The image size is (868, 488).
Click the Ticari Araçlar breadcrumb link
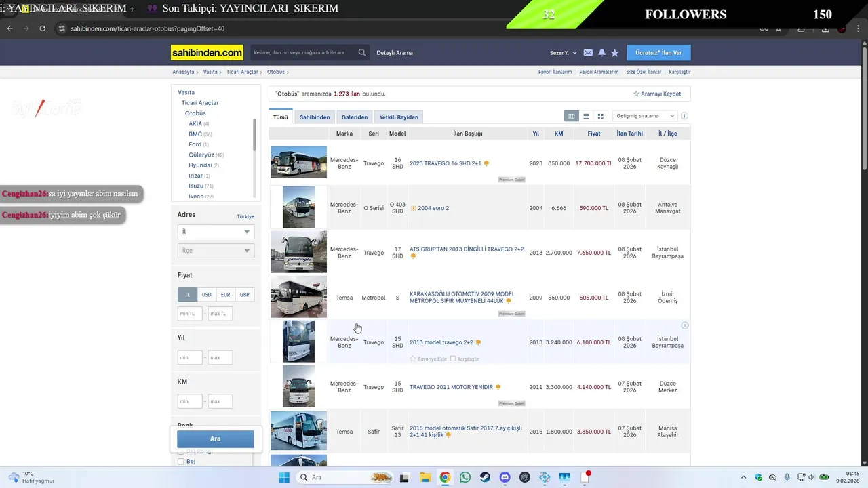242,72
